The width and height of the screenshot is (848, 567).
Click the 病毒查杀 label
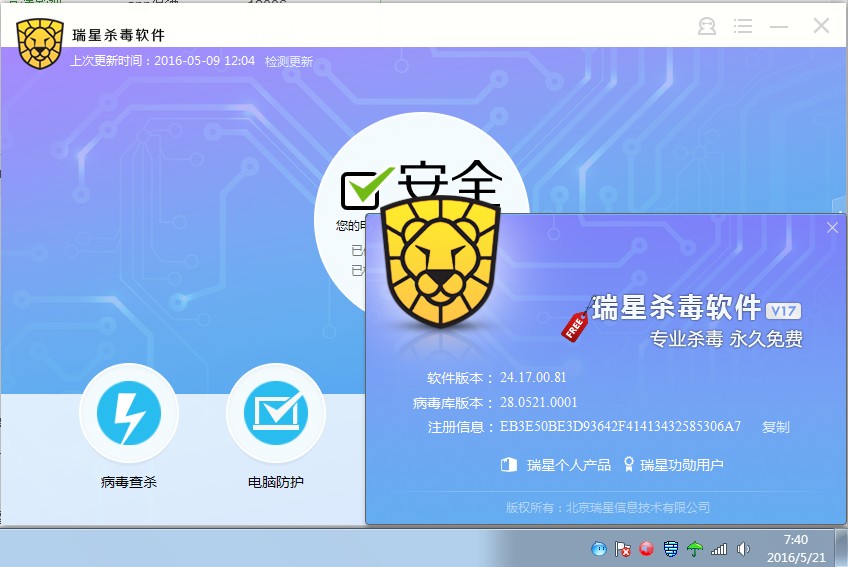[x=129, y=482]
